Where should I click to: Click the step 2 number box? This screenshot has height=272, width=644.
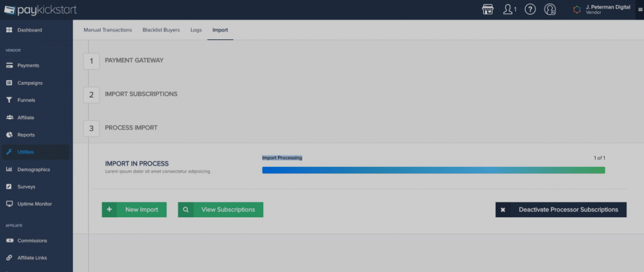[91, 95]
